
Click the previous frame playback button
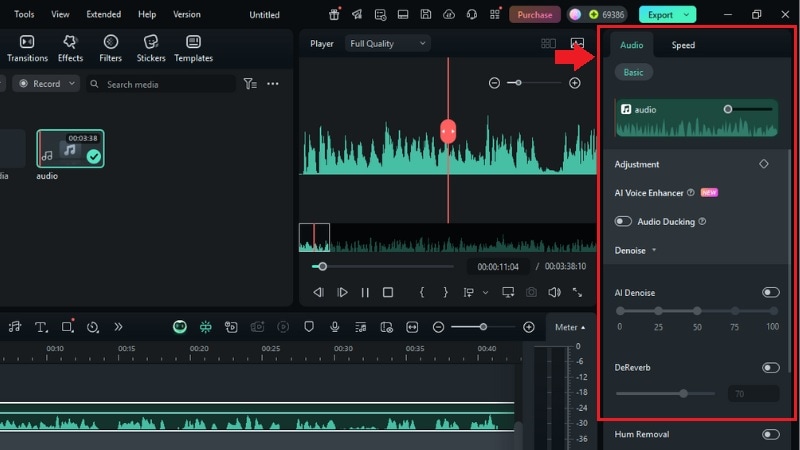[x=318, y=292]
